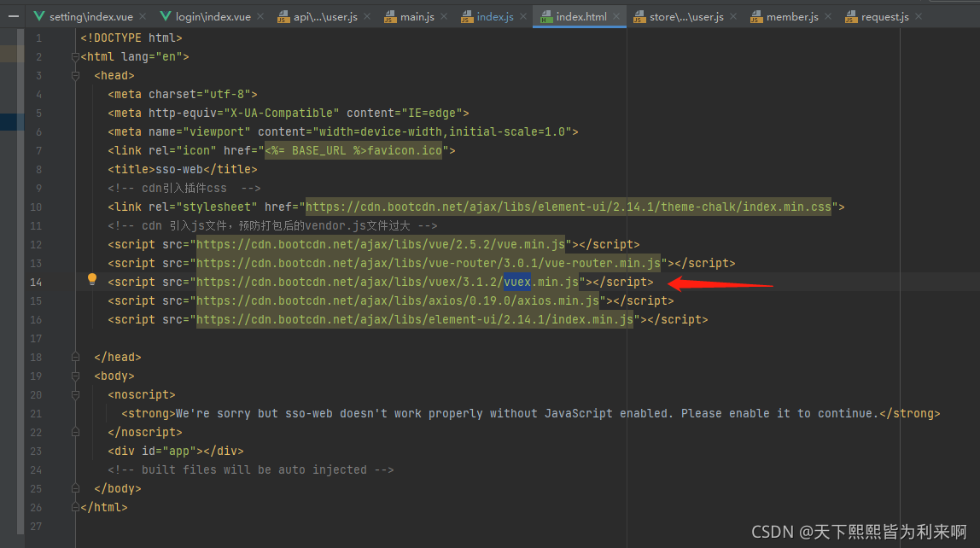Click the axios.min.js CDN URL on line 15
Image resolution: width=980 pixels, height=548 pixels.
click(398, 300)
